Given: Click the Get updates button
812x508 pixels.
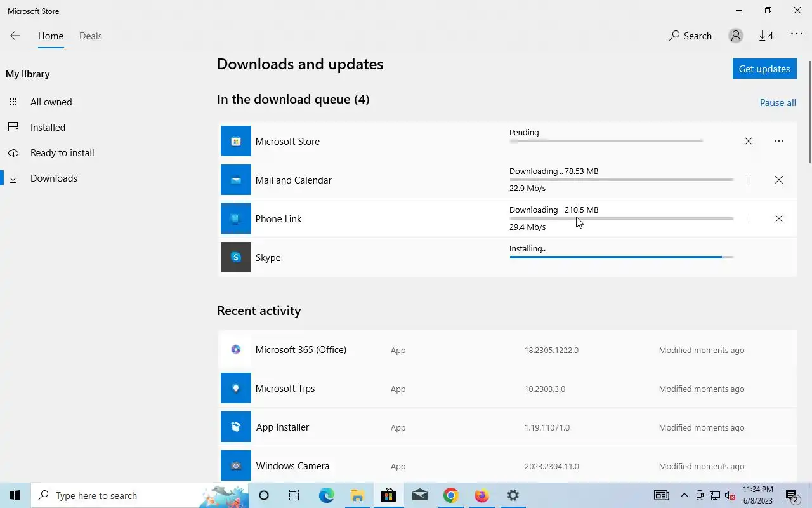Looking at the screenshot, I should click(764, 69).
